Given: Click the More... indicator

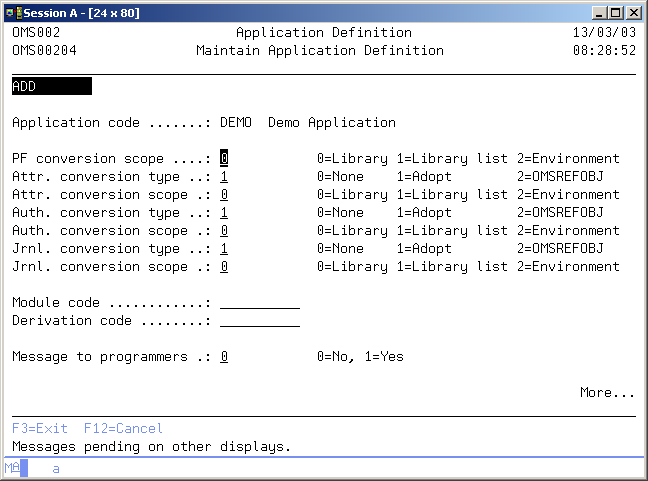Looking at the screenshot, I should [x=607, y=393].
